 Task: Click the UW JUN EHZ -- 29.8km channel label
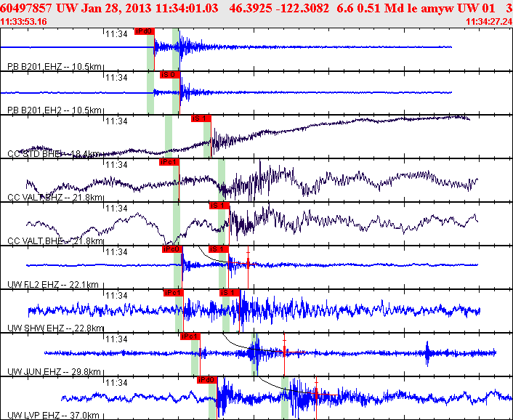54,371
